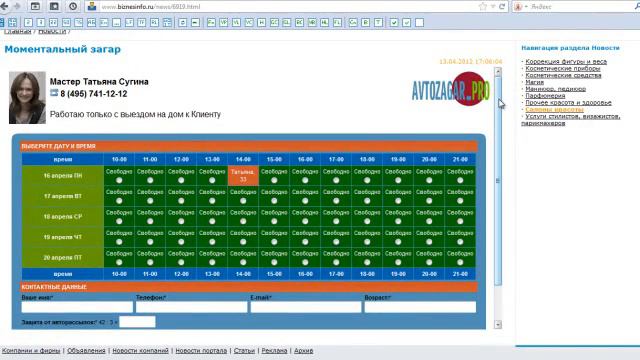Viewport: 640px width, 360px height.
Task: Click the master Татьяна Сугина photo
Action: 27,98
